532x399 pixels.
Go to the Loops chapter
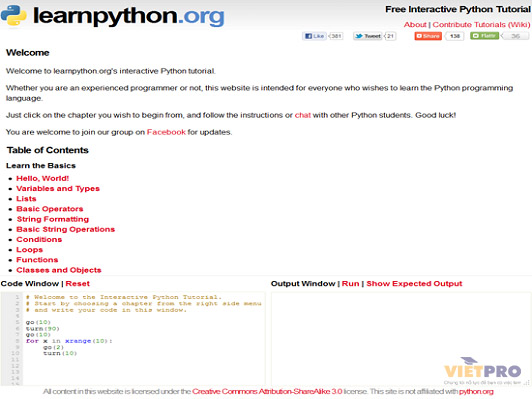[x=30, y=250]
